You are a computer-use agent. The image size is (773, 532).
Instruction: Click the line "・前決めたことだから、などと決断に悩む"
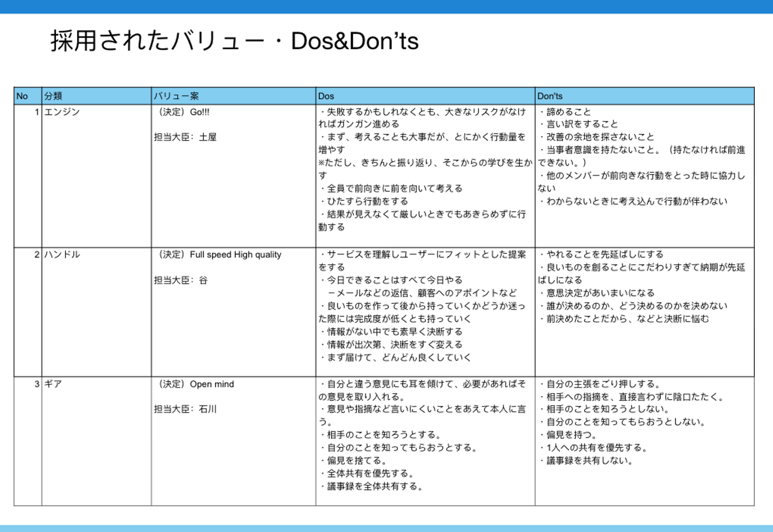[624, 319]
